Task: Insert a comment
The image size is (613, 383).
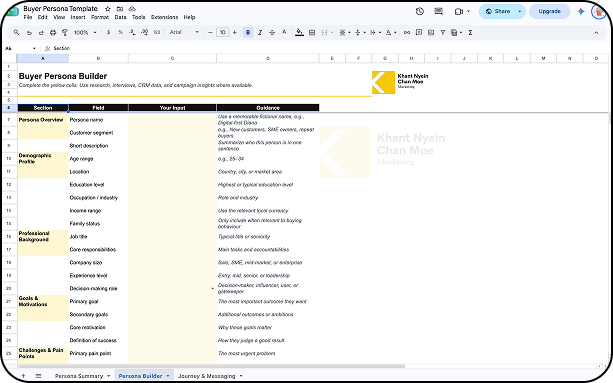Action: (x=419, y=32)
